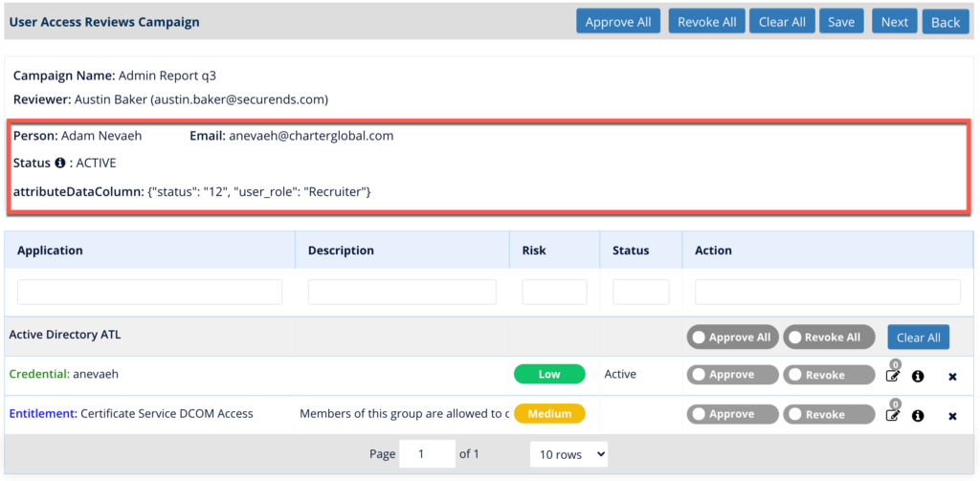Click the Save button in header

point(841,22)
